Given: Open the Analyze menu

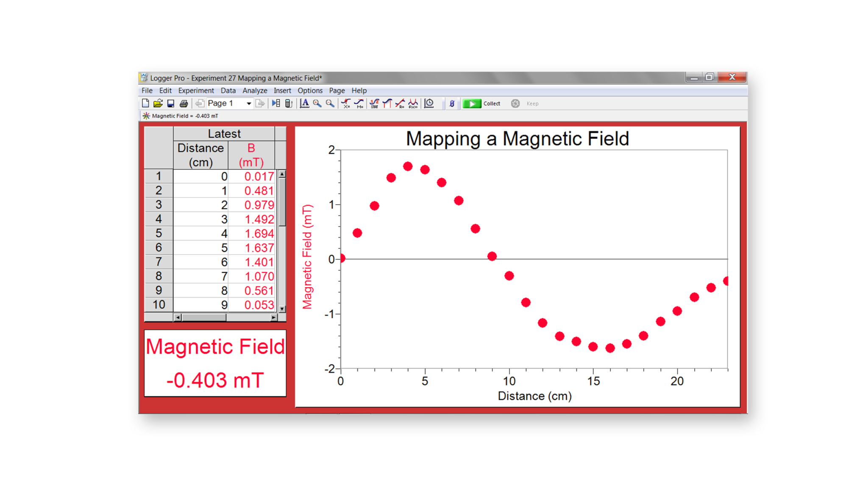Looking at the screenshot, I should point(254,91).
